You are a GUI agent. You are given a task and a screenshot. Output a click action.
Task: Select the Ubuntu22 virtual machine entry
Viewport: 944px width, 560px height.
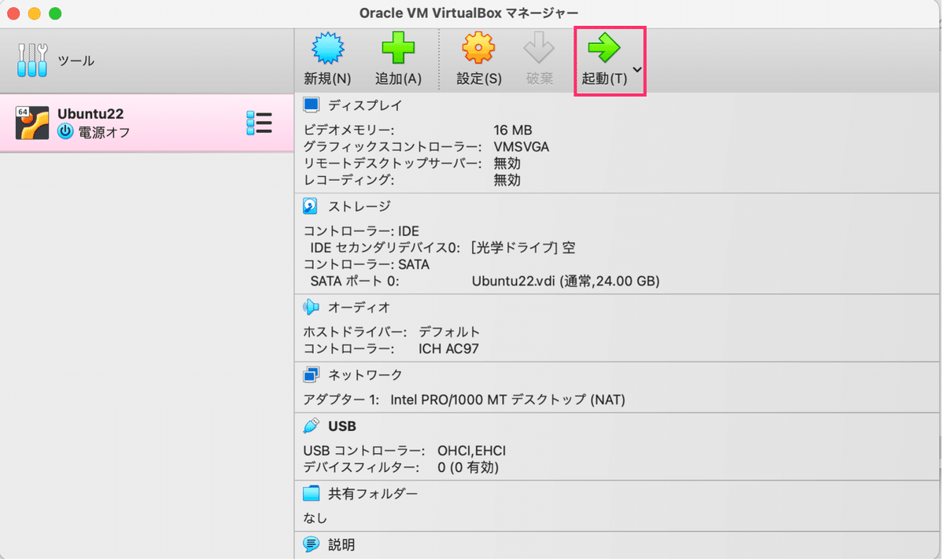(x=146, y=123)
